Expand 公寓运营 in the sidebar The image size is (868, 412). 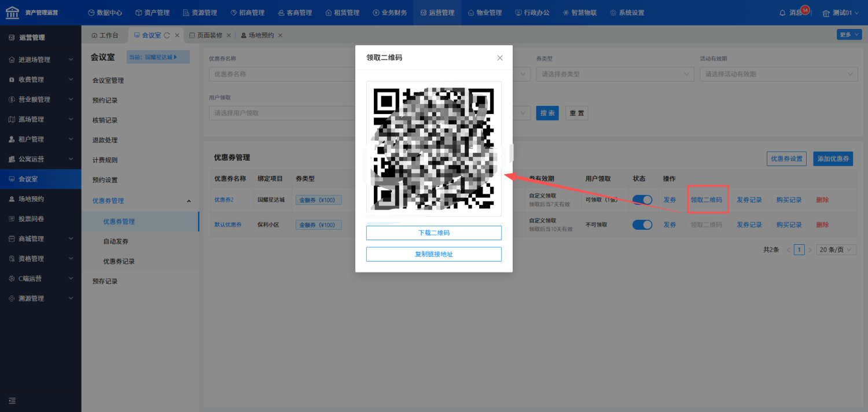pos(41,159)
